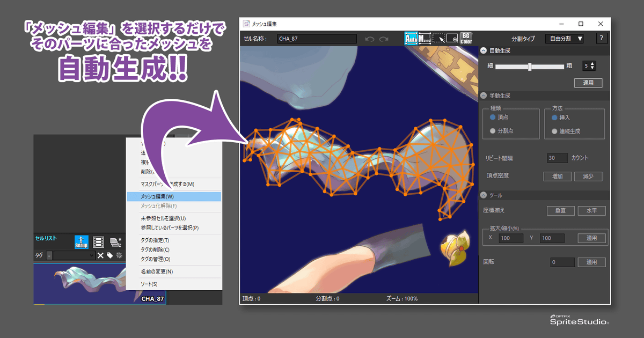Click the film strip animation icon
This screenshot has width=644, height=338.
(x=99, y=243)
